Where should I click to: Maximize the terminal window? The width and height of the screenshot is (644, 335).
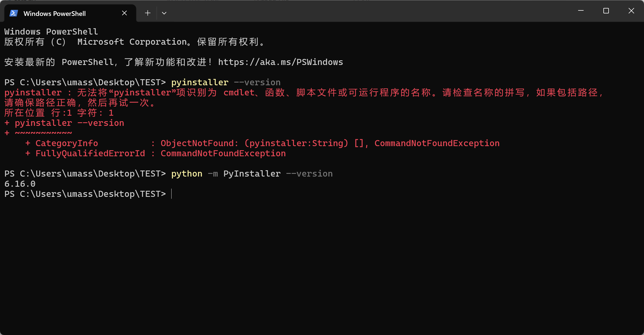pyautogui.click(x=606, y=11)
